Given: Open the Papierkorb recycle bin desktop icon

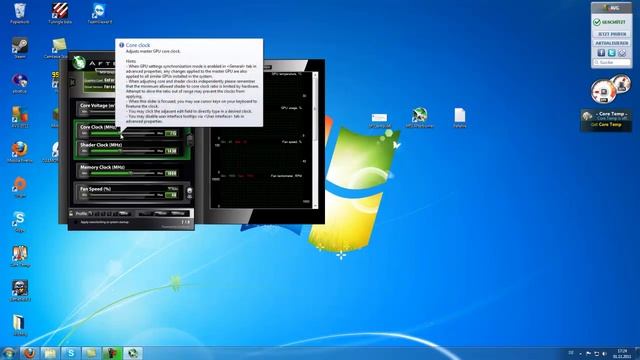Looking at the screenshot, I should [19, 13].
